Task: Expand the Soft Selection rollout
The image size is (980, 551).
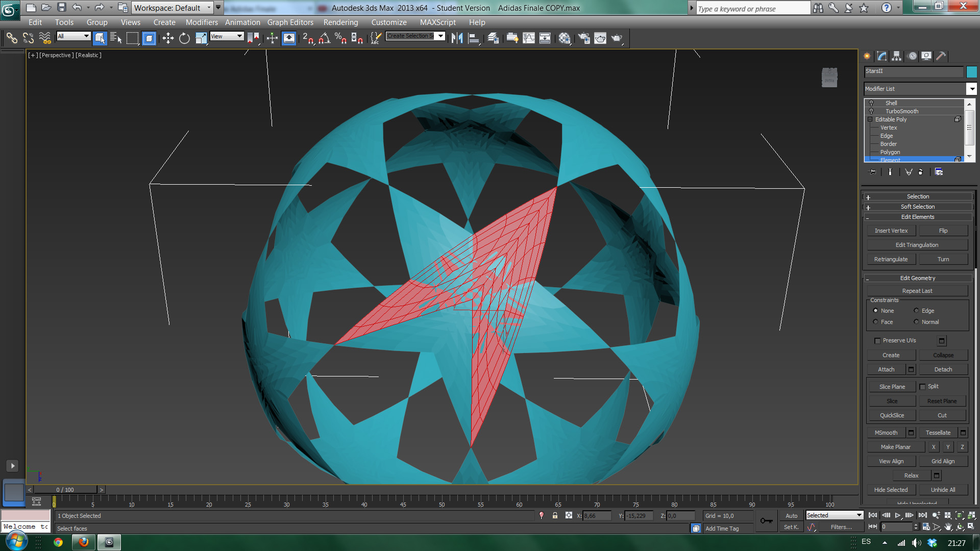Action: [918, 207]
